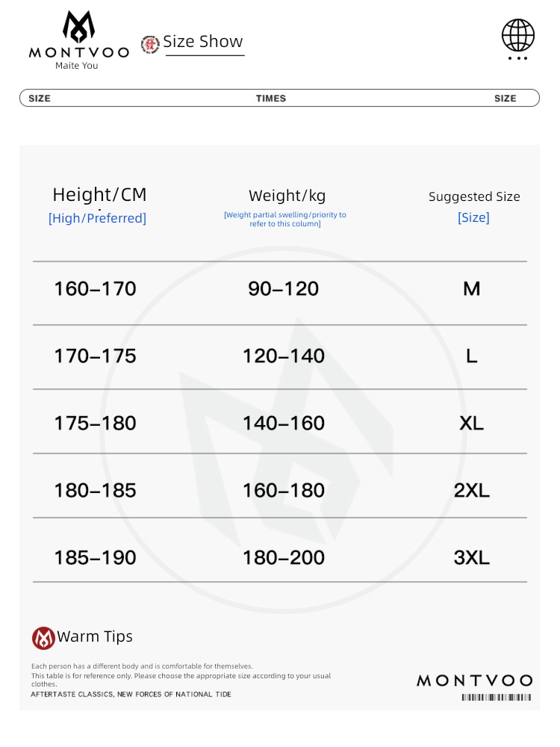
Task: Select the Size Show heading
Action: [x=203, y=41]
